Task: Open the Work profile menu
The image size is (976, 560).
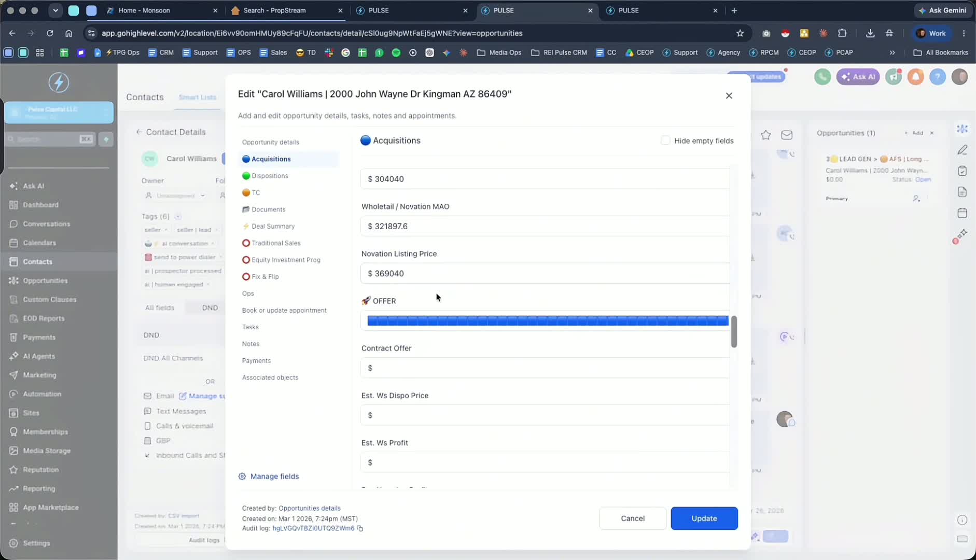Action: pyautogui.click(x=931, y=33)
